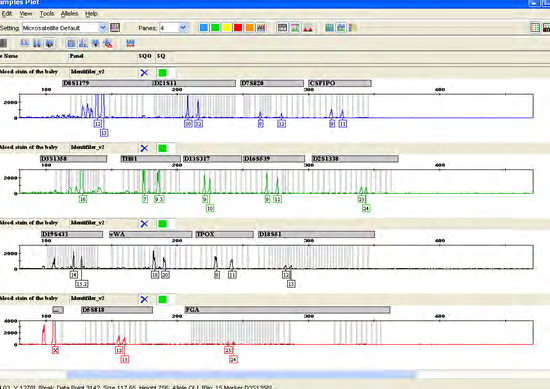Select the TPOX marker header
Image resolution: width=550 pixels, height=389 pixels.
pos(224,234)
